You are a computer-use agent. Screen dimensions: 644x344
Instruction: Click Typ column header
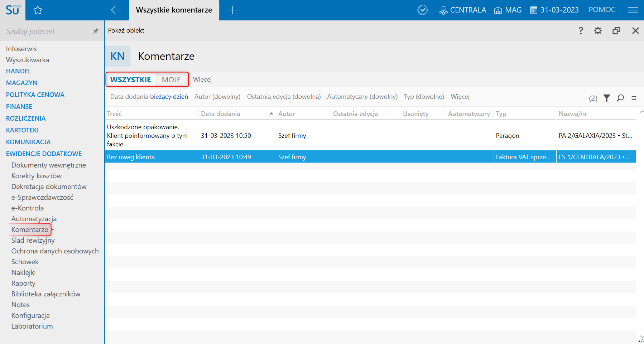click(525, 113)
